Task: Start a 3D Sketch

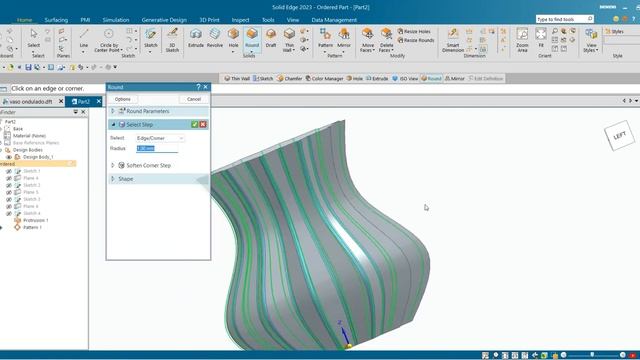Action: point(172,40)
